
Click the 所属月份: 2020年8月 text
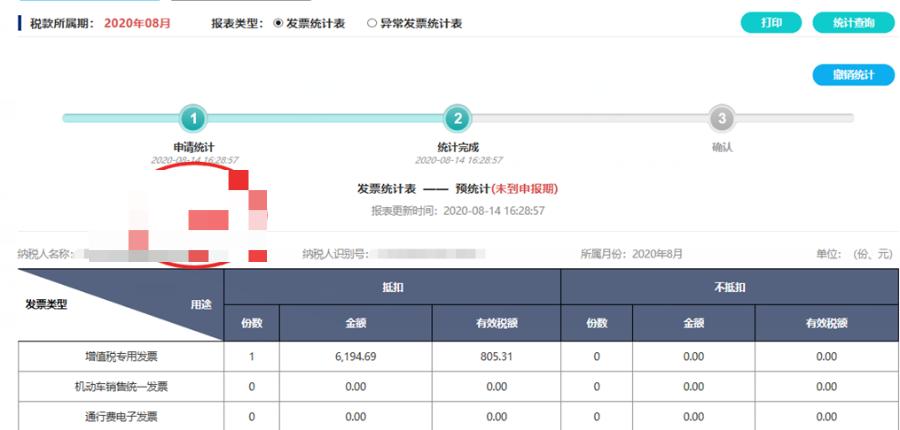631,254
